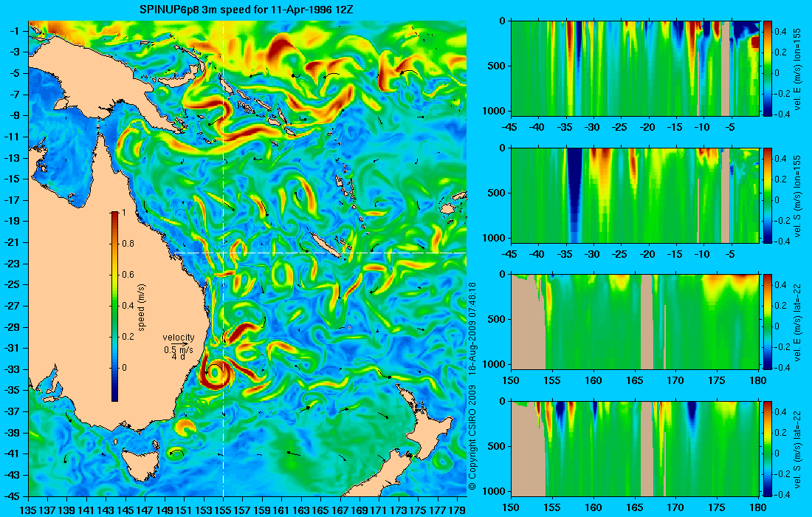
Task: Click the "-45" tick on the map's latitude axis
Action: click(x=11, y=496)
